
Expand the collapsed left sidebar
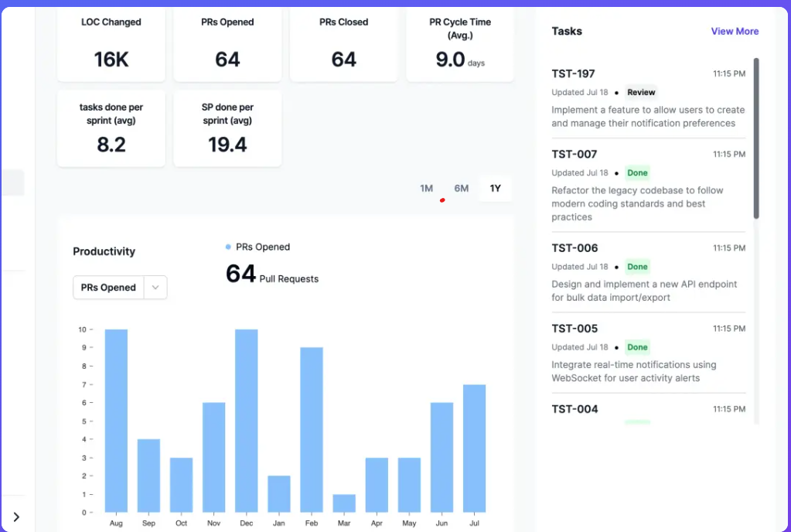[x=15, y=515]
